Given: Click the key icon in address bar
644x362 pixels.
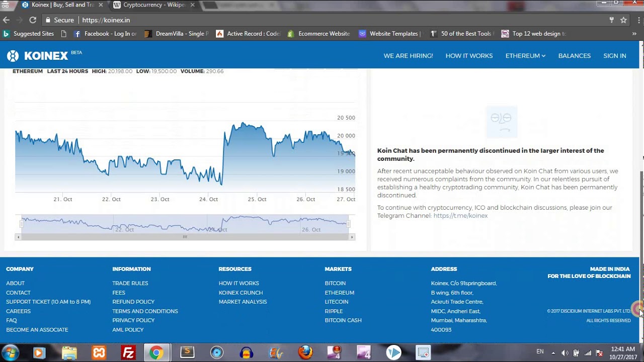Looking at the screenshot, I should [x=612, y=20].
